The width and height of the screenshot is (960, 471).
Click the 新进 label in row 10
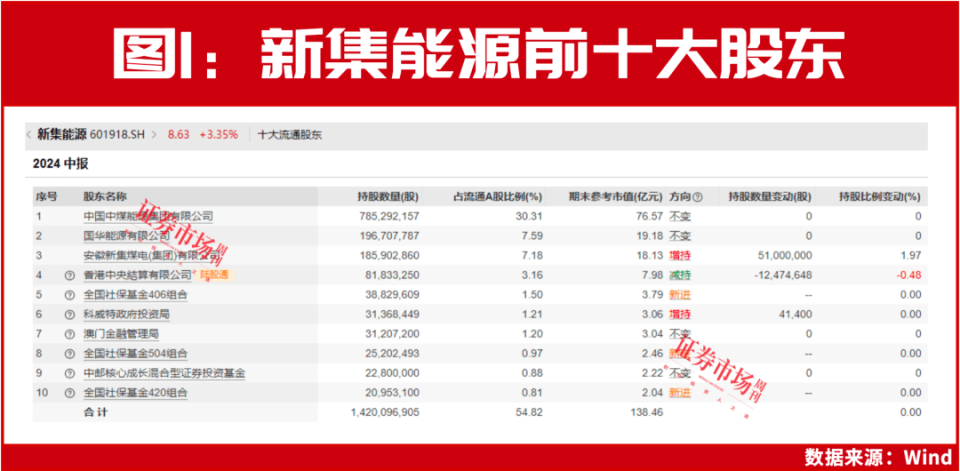(680, 393)
